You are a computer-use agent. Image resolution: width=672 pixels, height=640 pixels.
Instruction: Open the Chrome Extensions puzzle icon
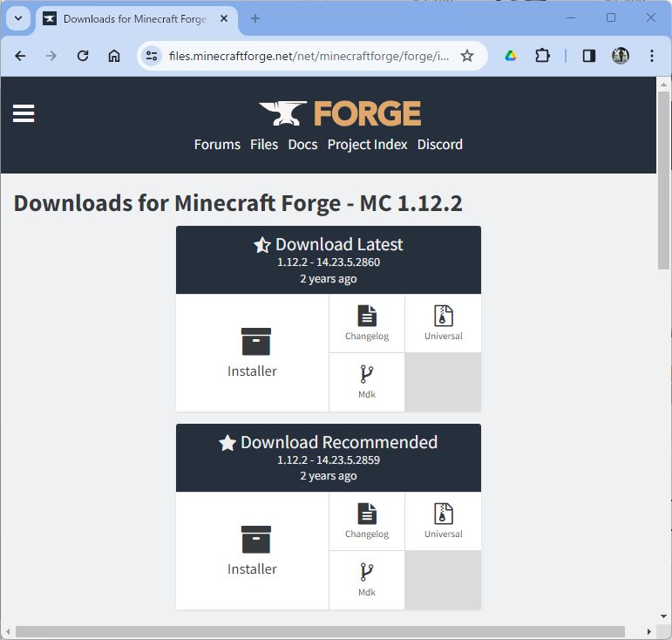tap(542, 56)
